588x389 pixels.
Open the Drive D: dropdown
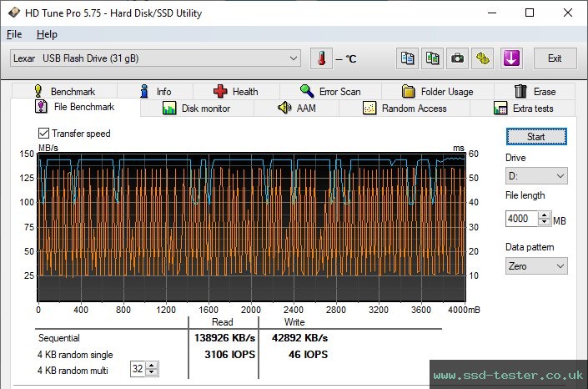point(536,176)
